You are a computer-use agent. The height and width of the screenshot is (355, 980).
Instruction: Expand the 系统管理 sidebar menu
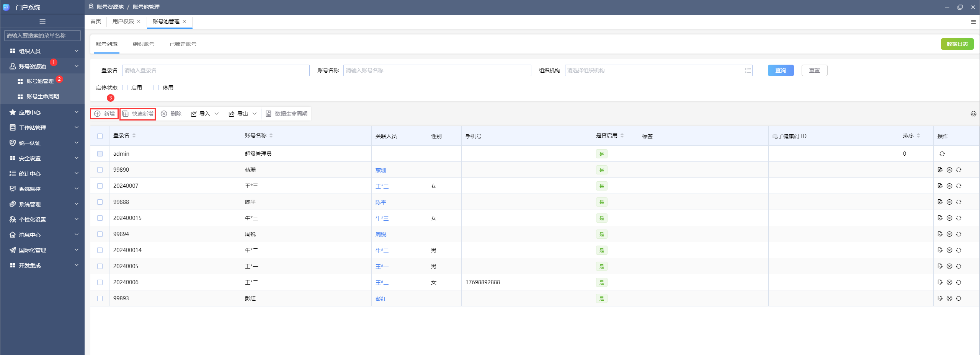pyautogui.click(x=42, y=204)
